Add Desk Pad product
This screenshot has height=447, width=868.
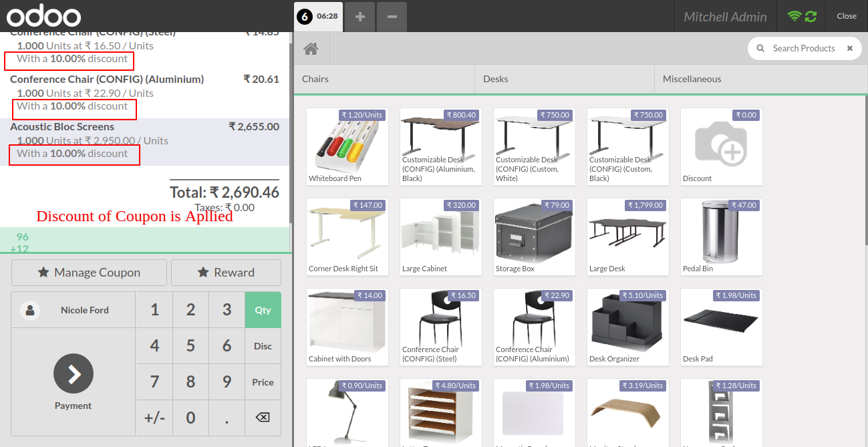coord(722,327)
